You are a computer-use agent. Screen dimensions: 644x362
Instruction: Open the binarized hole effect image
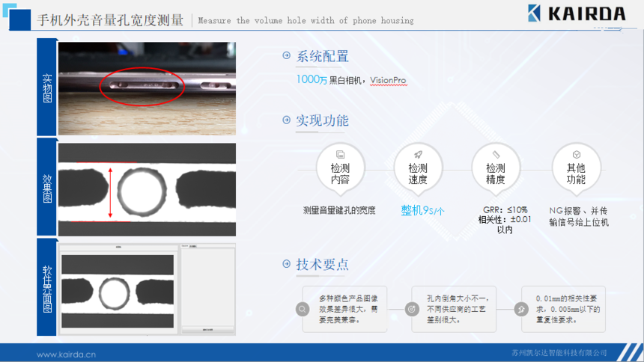(147, 190)
